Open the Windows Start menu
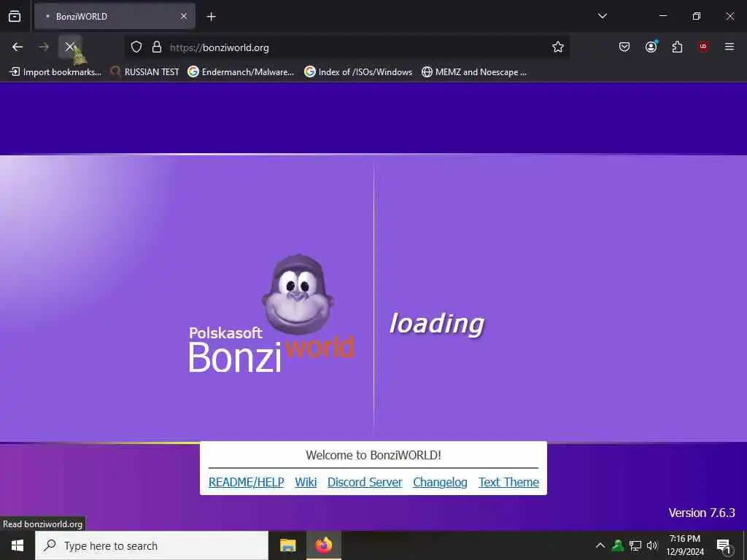This screenshot has width=747, height=560. pyautogui.click(x=18, y=545)
